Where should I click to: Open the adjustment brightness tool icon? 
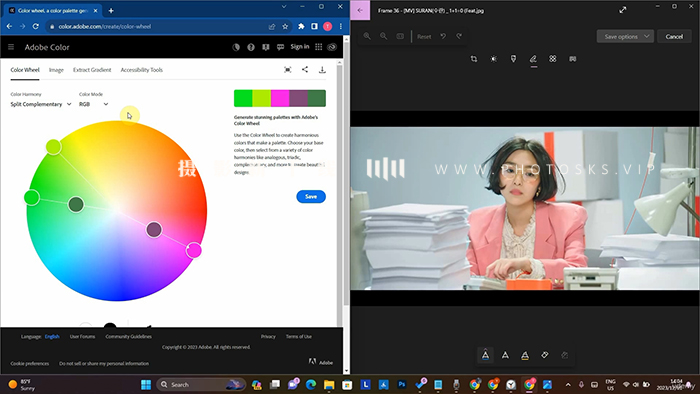coord(494,59)
